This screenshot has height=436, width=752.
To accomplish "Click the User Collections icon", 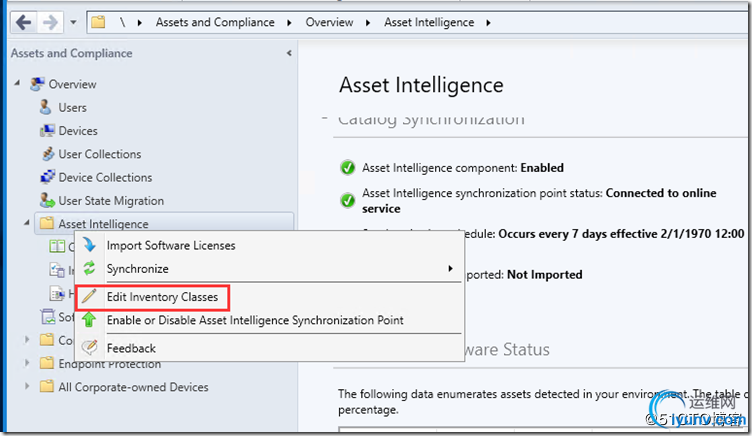I will (46, 154).
